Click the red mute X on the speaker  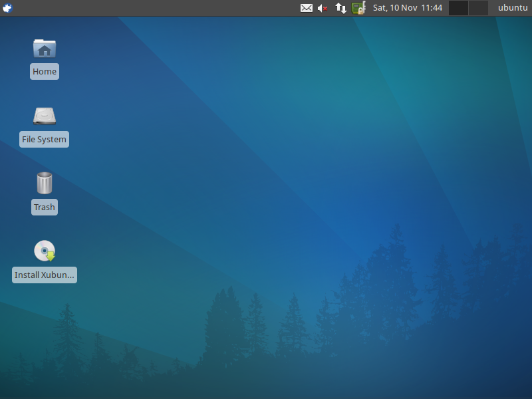pyautogui.click(x=325, y=9)
